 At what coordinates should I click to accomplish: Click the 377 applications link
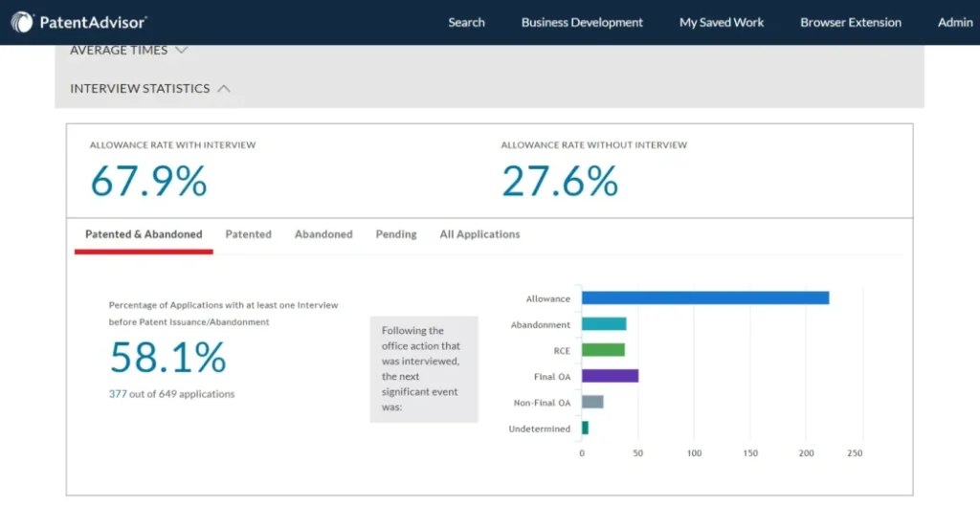(x=118, y=394)
